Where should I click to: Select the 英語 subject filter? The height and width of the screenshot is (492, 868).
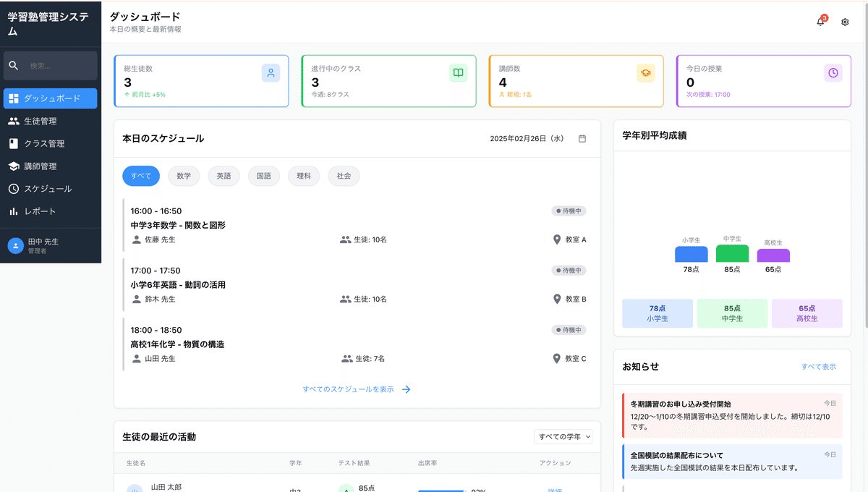(x=224, y=176)
